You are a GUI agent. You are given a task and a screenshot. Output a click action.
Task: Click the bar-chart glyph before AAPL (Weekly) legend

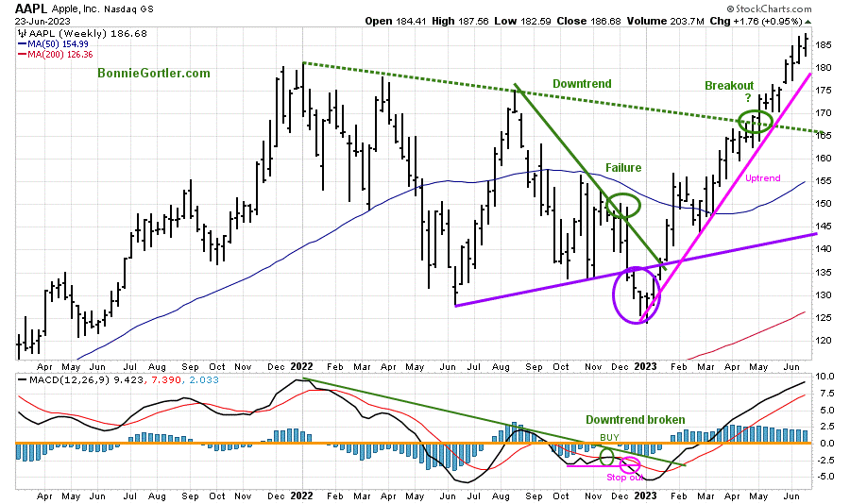[x=22, y=34]
